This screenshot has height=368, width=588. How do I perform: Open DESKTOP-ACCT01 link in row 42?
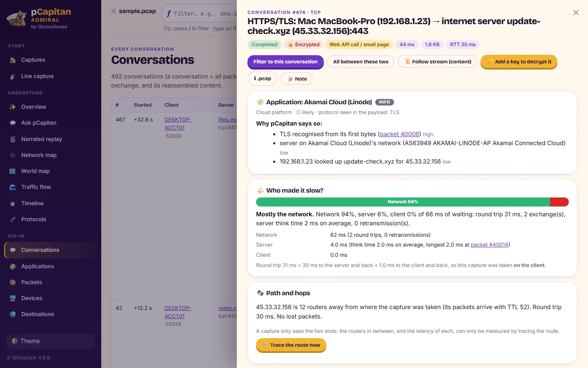[x=178, y=312]
